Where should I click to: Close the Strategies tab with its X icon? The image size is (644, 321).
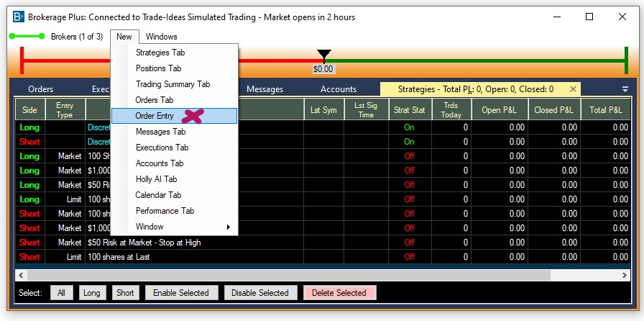(573, 89)
